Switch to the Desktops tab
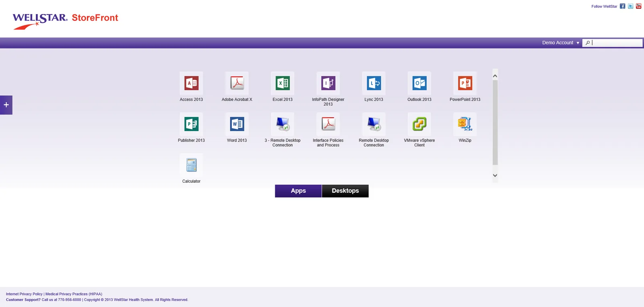Viewport: 644px width, 307px height. (345, 191)
